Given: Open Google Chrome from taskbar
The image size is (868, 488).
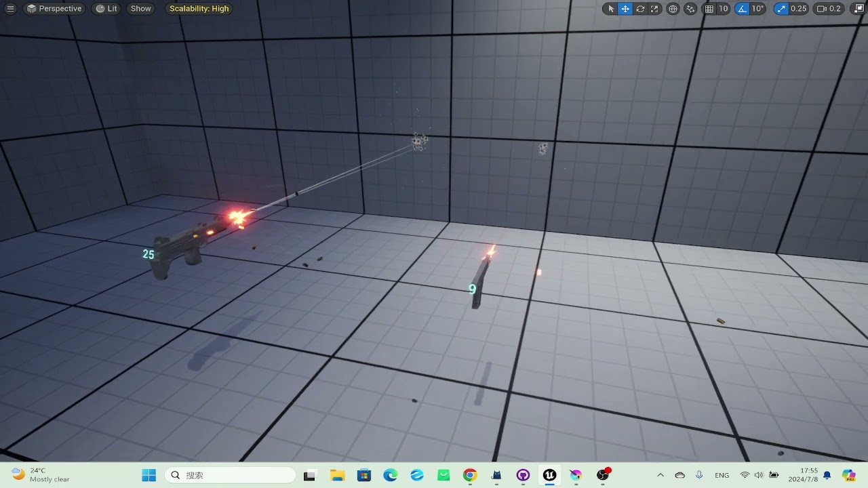Looking at the screenshot, I should 470,475.
